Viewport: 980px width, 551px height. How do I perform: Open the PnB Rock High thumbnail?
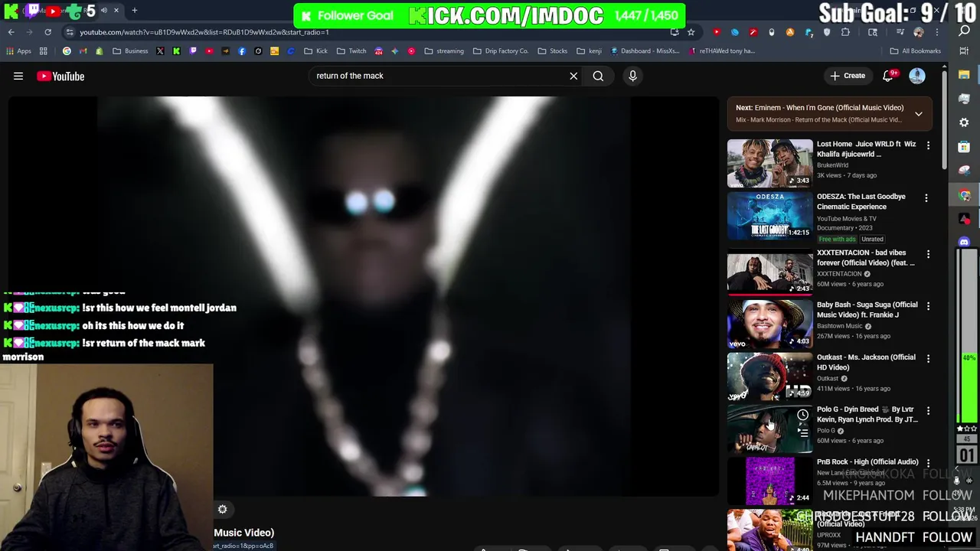pos(769,481)
